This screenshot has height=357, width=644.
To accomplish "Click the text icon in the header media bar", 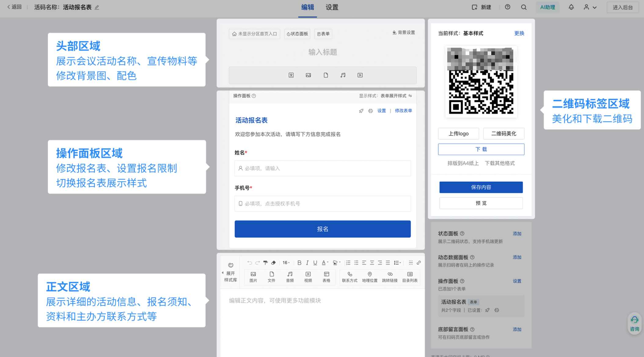I will tap(291, 75).
